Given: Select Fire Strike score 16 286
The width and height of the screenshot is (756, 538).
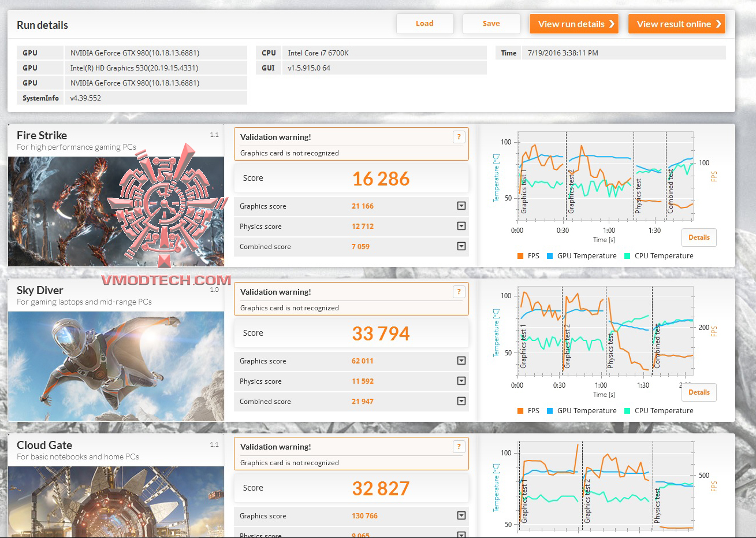Looking at the screenshot, I should tap(381, 179).
